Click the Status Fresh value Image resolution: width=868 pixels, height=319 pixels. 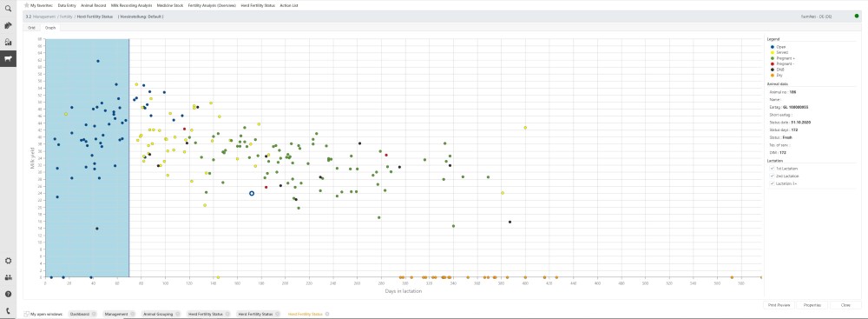(x=787, y=137)
